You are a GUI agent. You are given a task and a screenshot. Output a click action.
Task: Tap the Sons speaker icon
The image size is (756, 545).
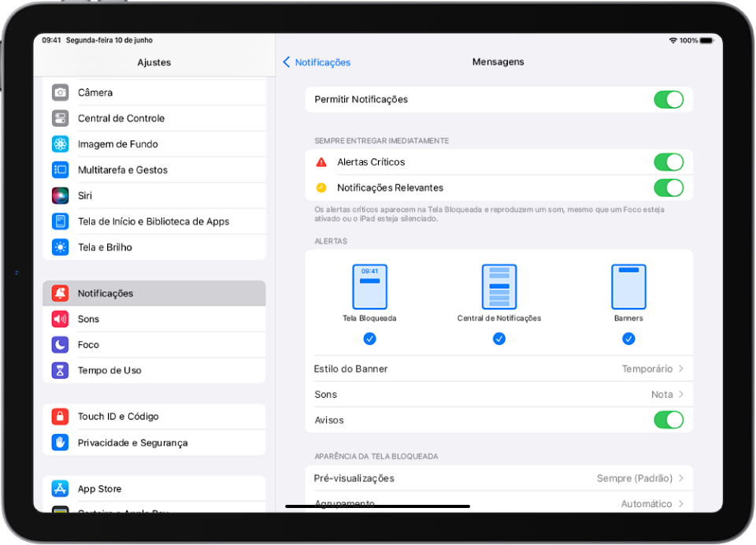coord(61,319)
